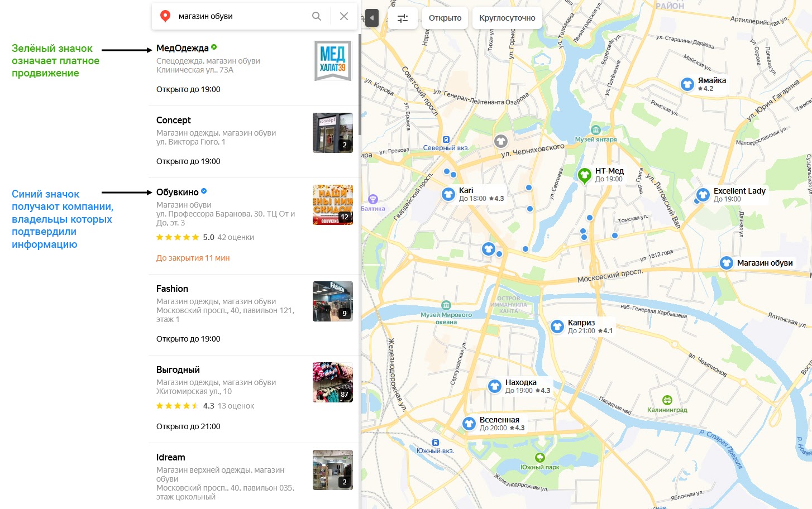Click the Музей янтаря map icon

tap(596, 130)
